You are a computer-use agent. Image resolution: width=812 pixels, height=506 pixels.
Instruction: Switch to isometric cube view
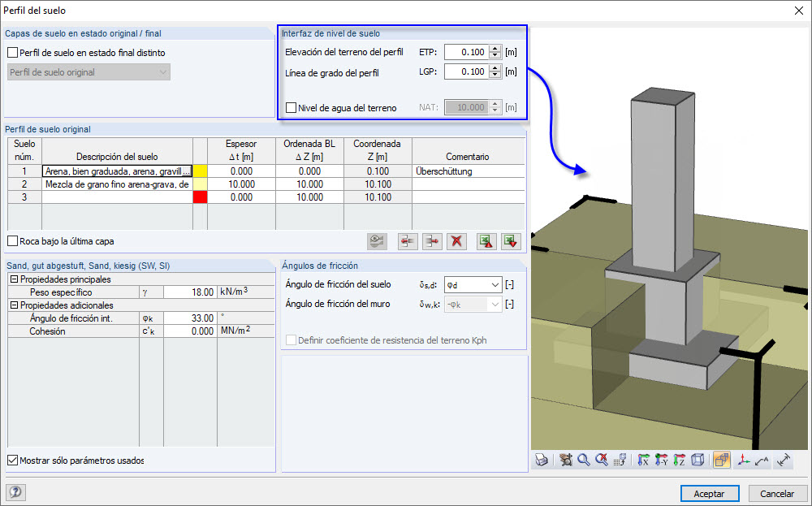(698, 460)
